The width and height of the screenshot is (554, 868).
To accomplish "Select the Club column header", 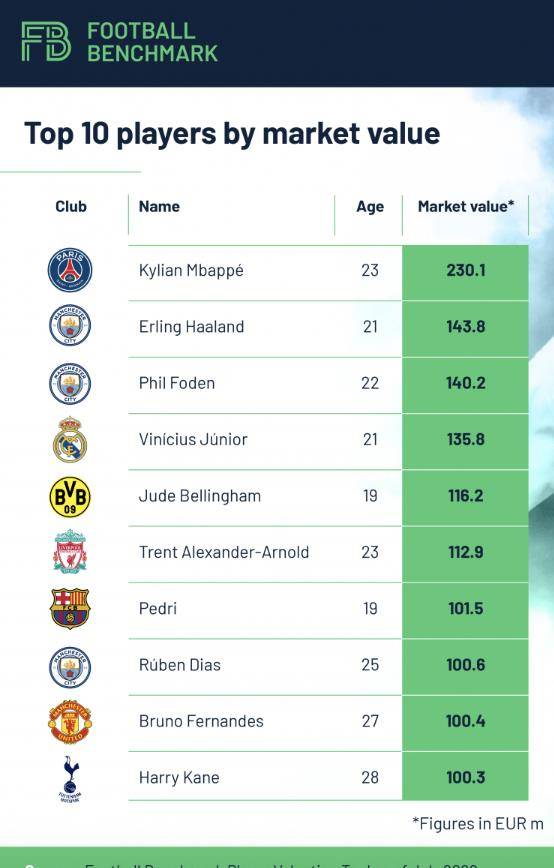I will [x=71, y=206].
